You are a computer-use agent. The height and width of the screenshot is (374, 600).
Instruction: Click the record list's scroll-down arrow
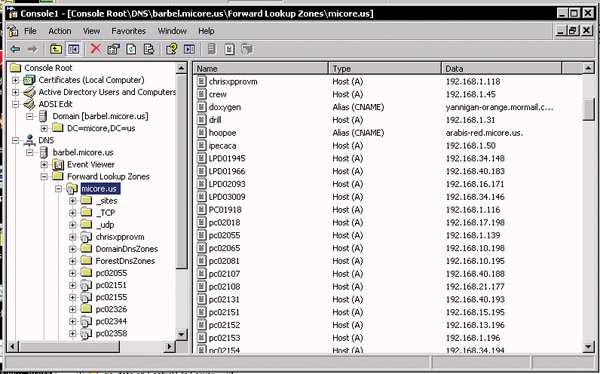[x=589, y=347]
